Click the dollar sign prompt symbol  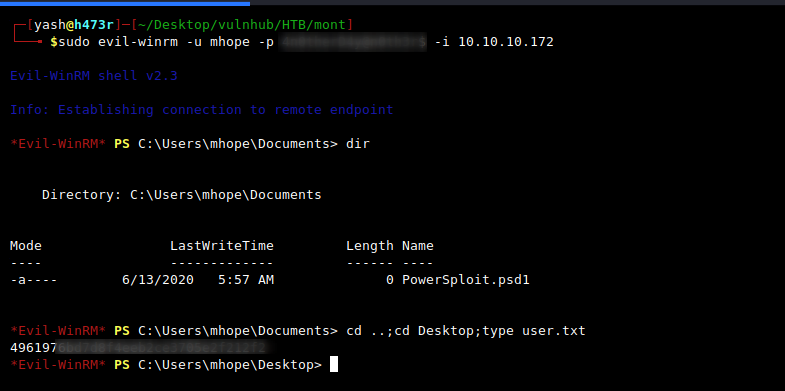(54, 42)
